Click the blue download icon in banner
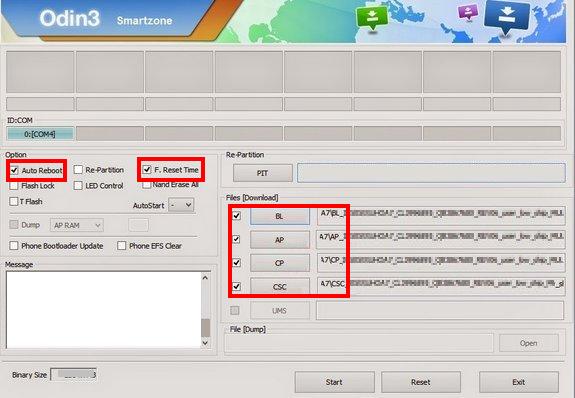Image resolution: width=575 pixels, height=398 pixels. pos(507,17)
